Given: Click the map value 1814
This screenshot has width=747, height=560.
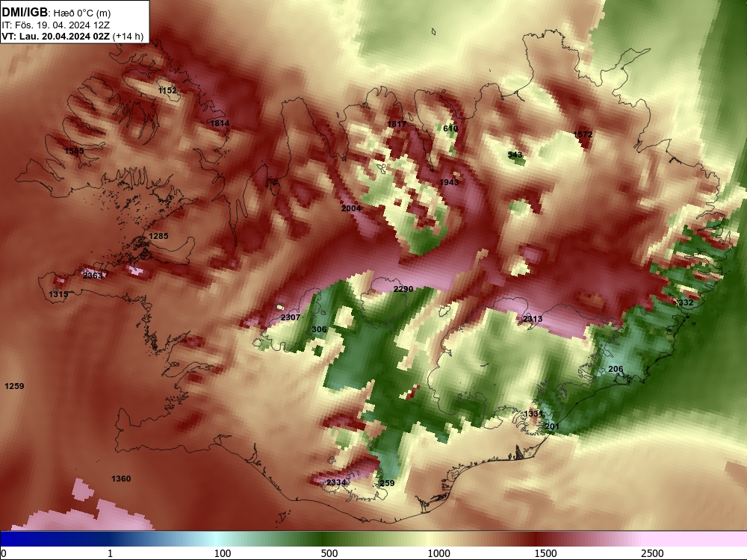Looking at the screenshot, I should (220, 123).
